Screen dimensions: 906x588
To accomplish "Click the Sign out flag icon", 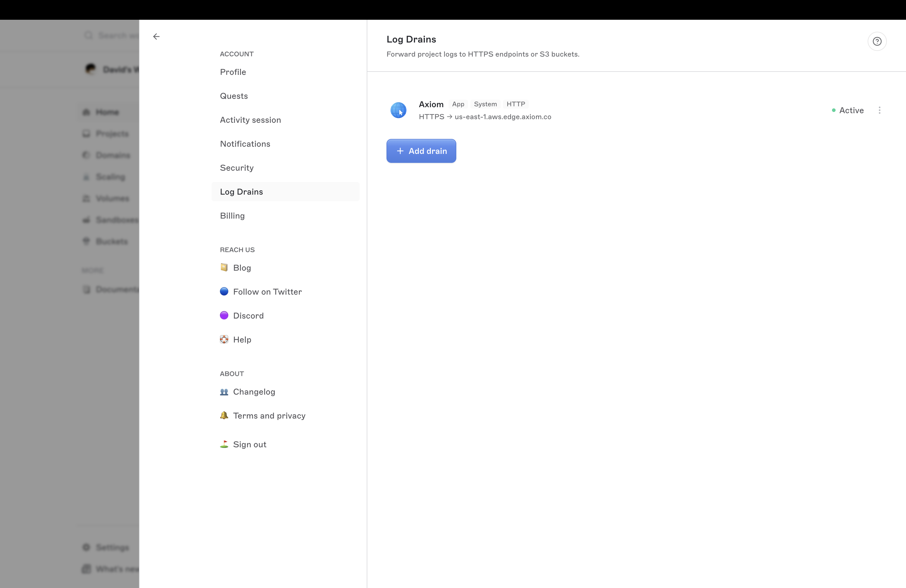I will point(224,444).
